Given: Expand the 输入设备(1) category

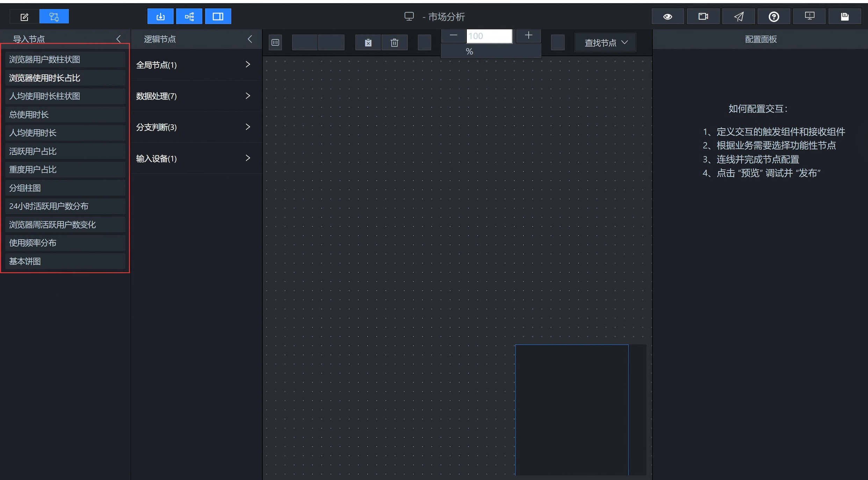Looking at the screenshot, I should coord(196,159).
